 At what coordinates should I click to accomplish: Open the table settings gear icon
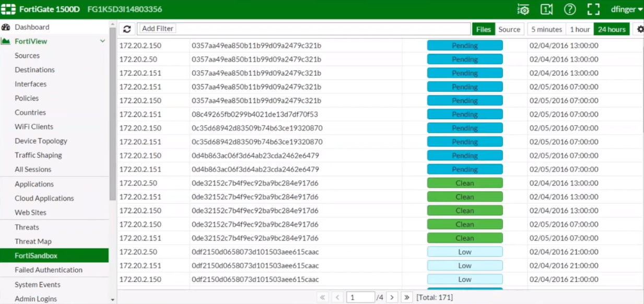639,29
